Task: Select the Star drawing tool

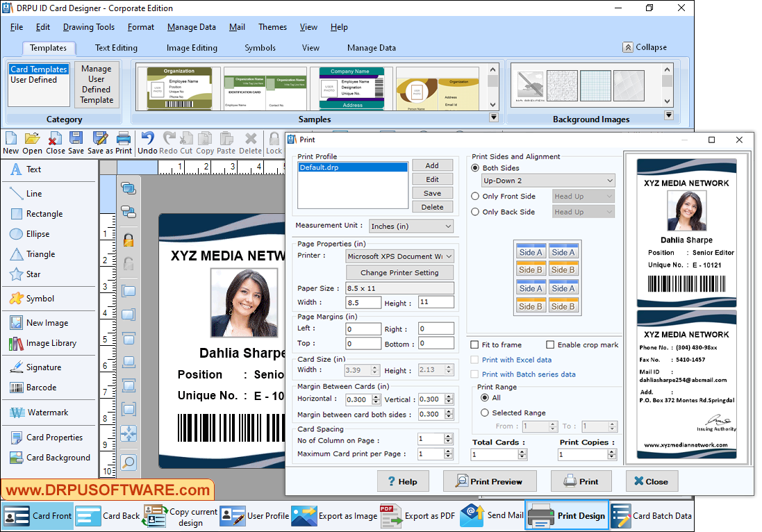Action: pyautogui.click(x=31, y=274)
